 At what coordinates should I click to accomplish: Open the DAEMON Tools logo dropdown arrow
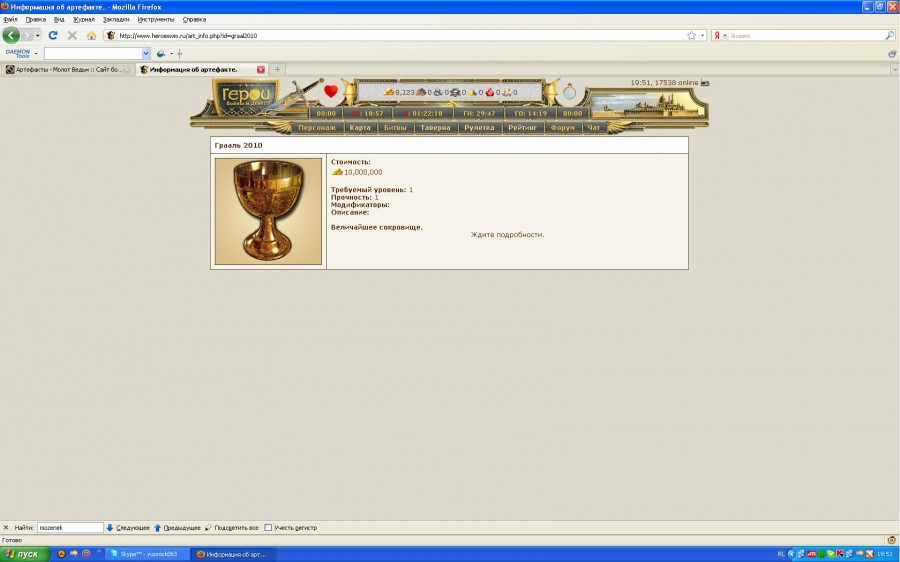(36, 53)
